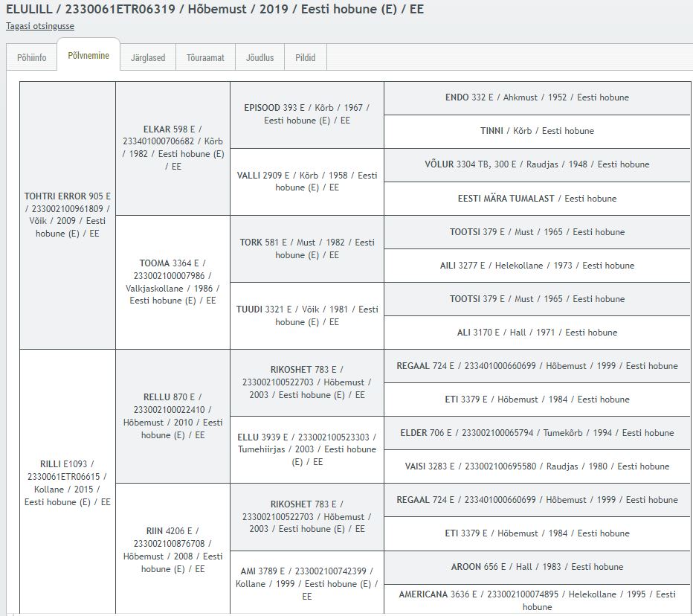Click the ELULILL page heading

click(215, 9)
